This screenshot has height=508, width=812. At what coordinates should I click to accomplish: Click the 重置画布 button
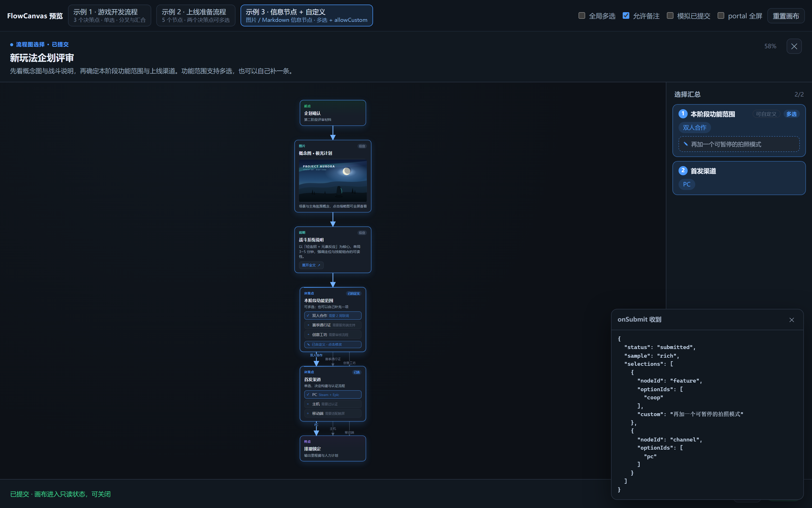point(786,16)
